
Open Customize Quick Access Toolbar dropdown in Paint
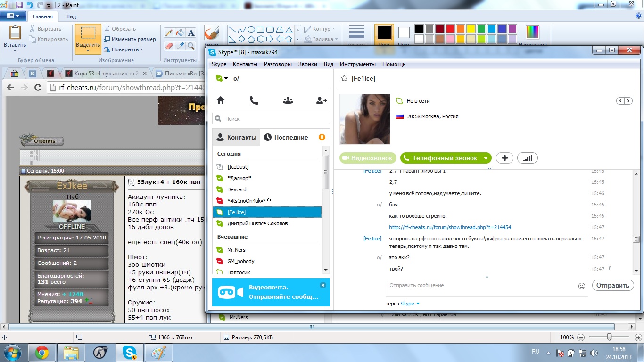point(49,6)
